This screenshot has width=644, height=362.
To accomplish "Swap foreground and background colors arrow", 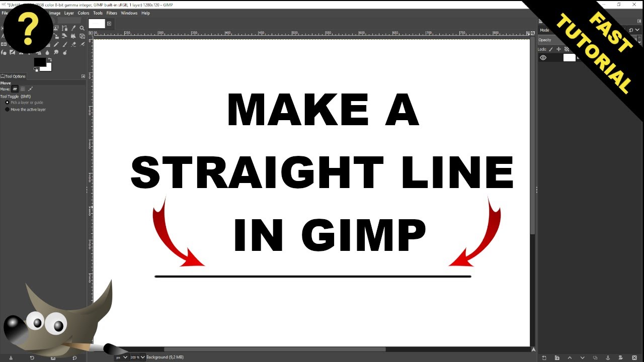I will click(50, 59).
